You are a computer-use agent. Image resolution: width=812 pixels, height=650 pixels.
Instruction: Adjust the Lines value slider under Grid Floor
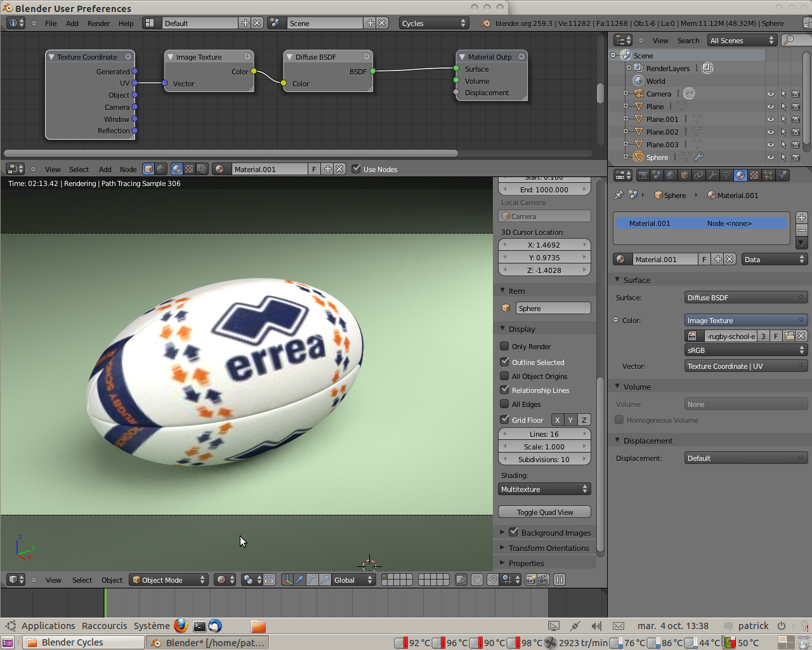point(544,433)
